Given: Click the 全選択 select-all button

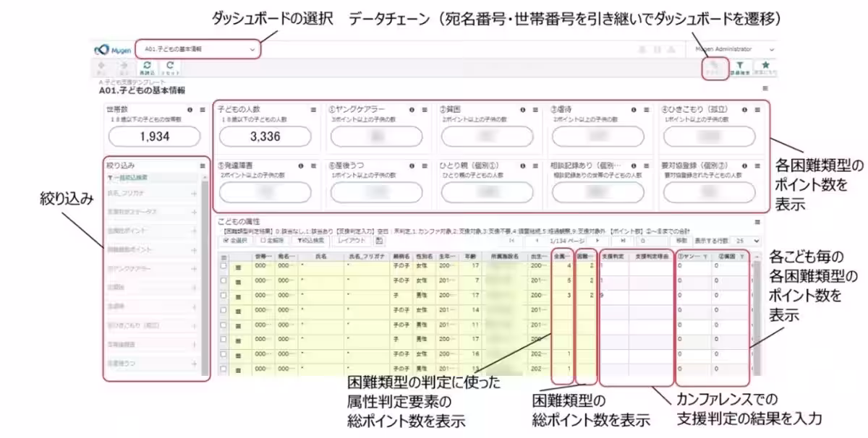Looking at the screenshot, I should click(x=236, y=240).
